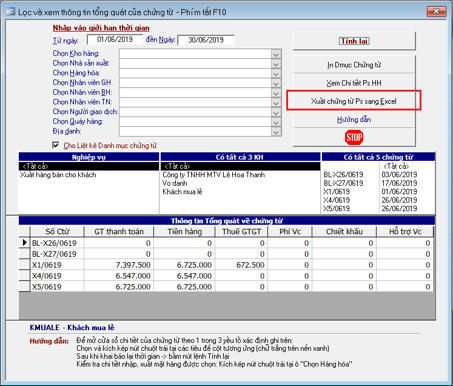
Task: Expand the Chọn Hàng hóa dropdown
Action: pyautogui.click(x=276, y=73)
